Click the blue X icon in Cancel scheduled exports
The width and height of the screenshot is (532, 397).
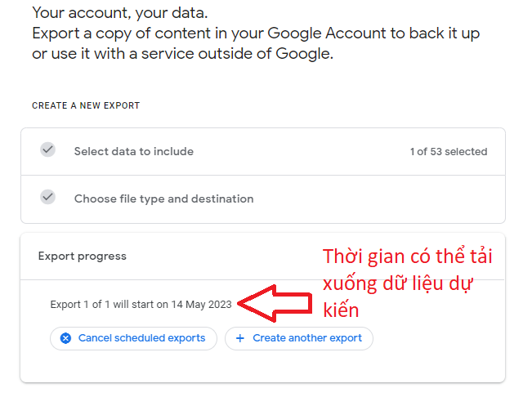point(66,338)
